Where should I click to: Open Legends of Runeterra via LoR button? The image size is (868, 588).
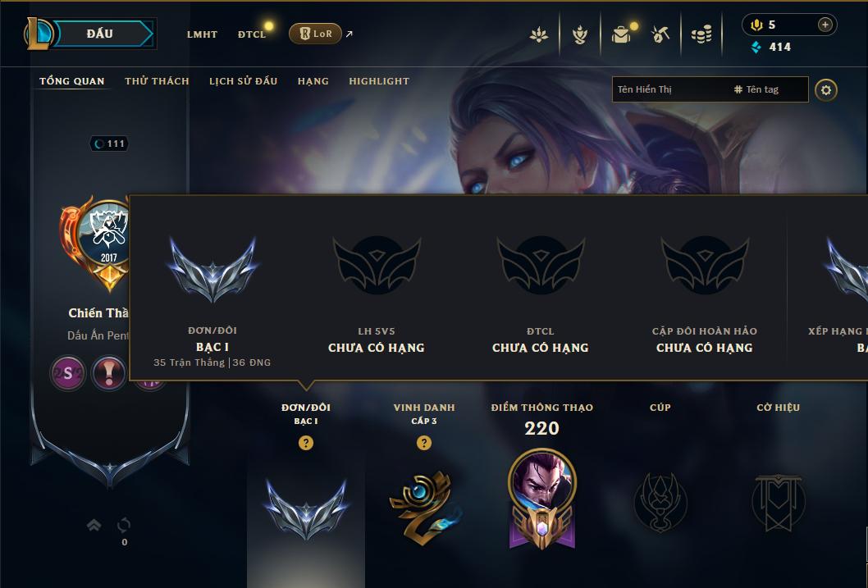coord(314,34)
